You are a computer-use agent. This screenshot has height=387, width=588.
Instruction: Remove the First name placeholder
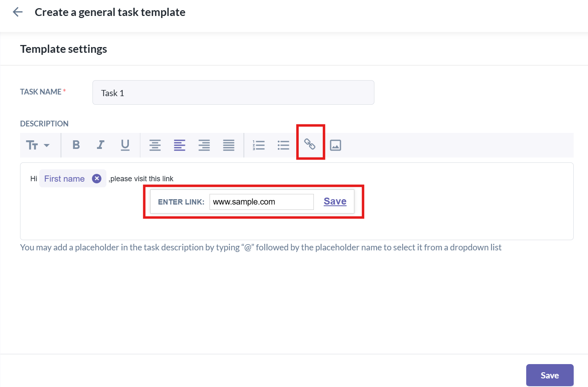click(x=97, y=178)
